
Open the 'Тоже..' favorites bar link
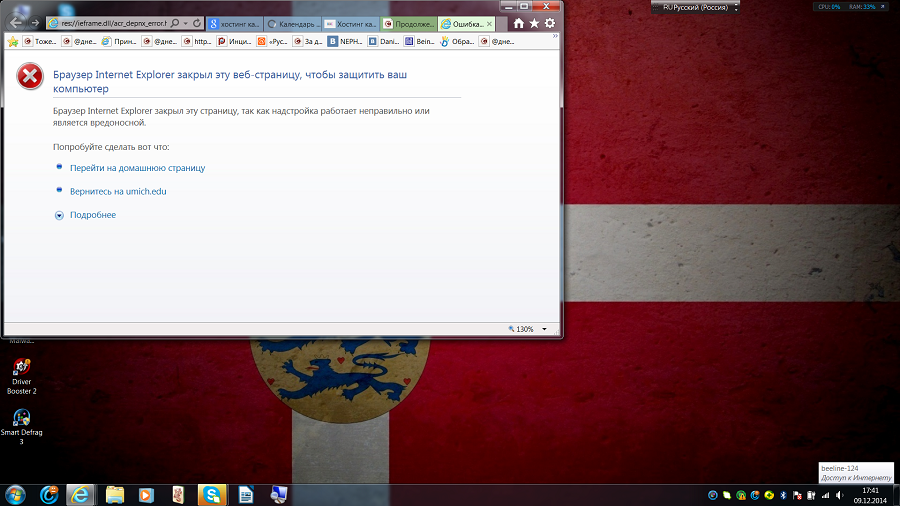tap(39, 41)
